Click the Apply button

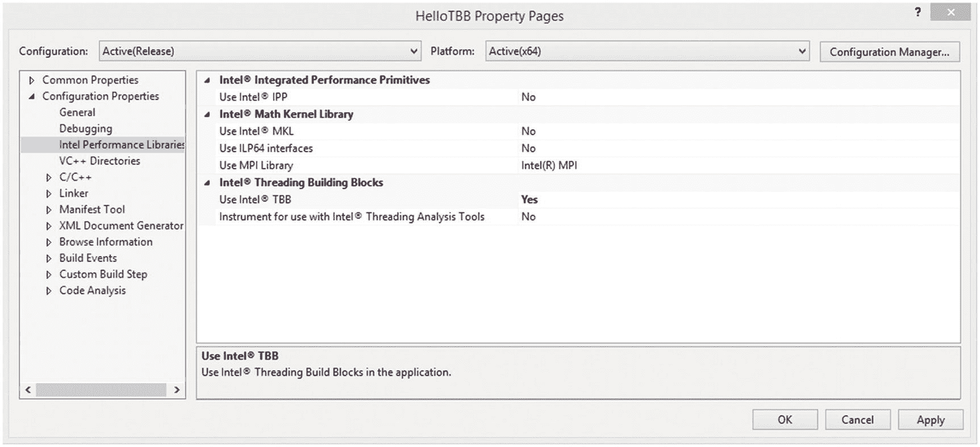pos(931,420)
